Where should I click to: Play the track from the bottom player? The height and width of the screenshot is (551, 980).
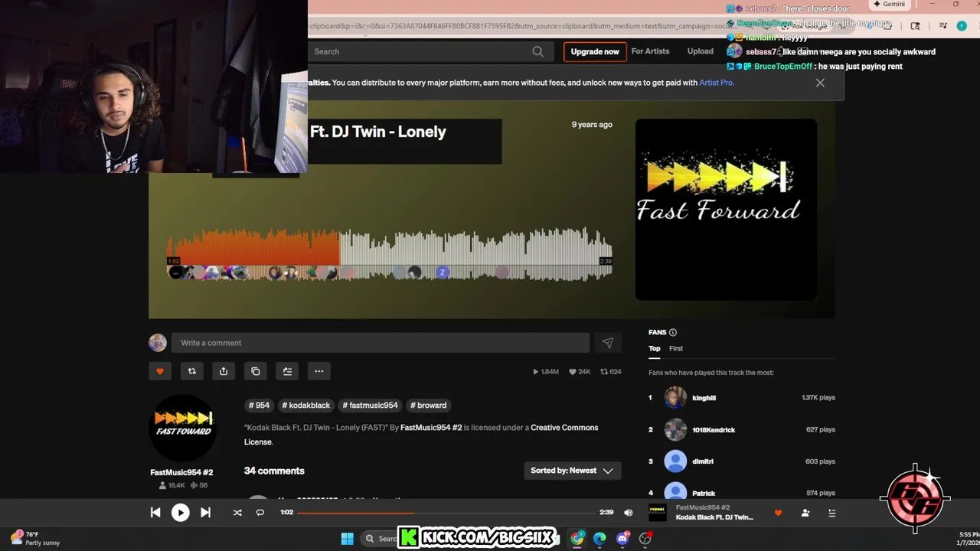pos(180,513)
